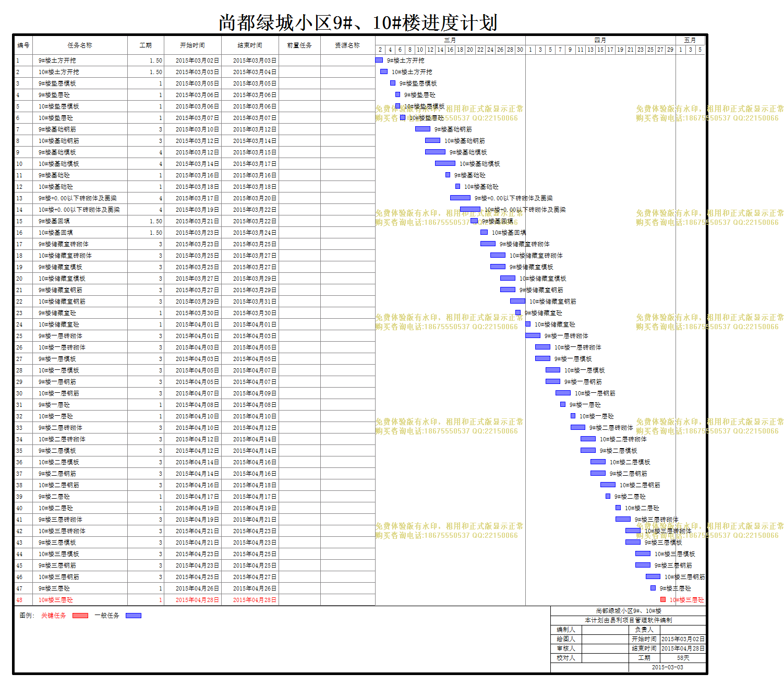The image size is (784, 686).
Task: Click the 任务名称 column header
Action: 80,45
